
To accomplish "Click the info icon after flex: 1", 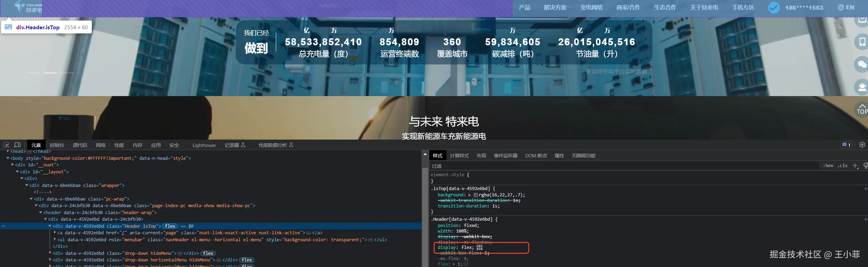I will click(x=466, y=264).
